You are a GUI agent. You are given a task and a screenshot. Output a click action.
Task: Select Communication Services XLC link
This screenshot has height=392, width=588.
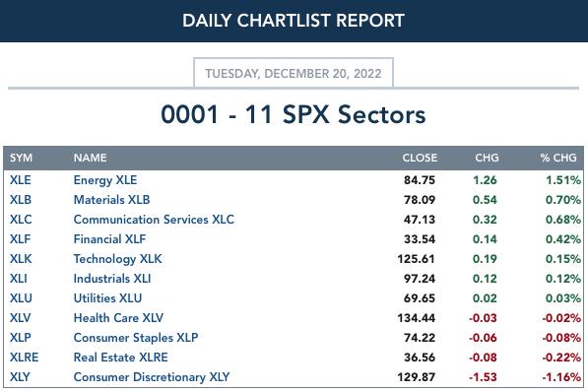click(154, 220)
